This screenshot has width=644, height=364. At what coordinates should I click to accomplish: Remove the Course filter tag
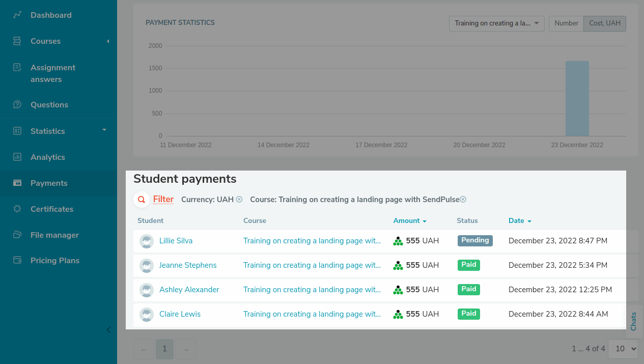pyautogui.click(x=463, y=200)
